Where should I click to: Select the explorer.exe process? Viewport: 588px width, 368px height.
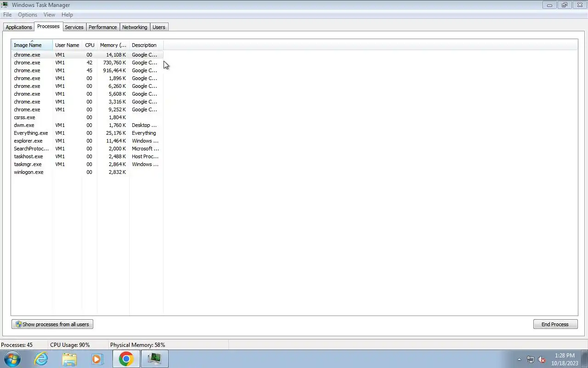(87, 141)
